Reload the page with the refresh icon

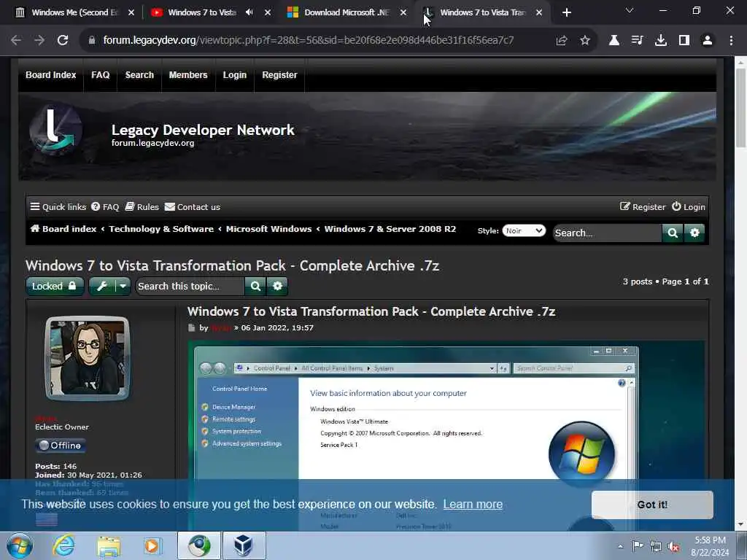(63, 41)
